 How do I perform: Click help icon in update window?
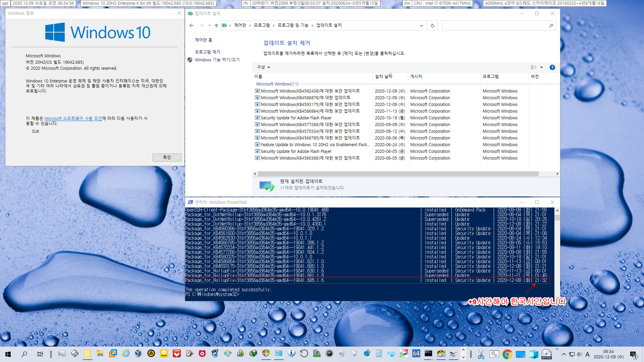coord(552,67)
